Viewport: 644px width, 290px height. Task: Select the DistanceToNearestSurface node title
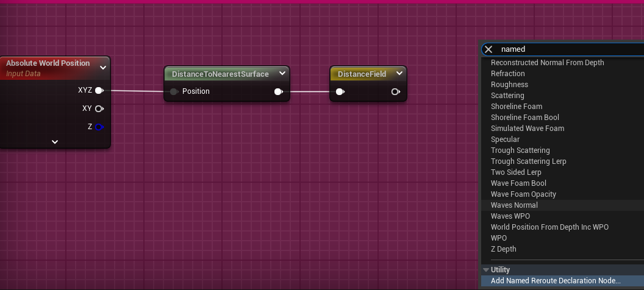pos(220,74)
